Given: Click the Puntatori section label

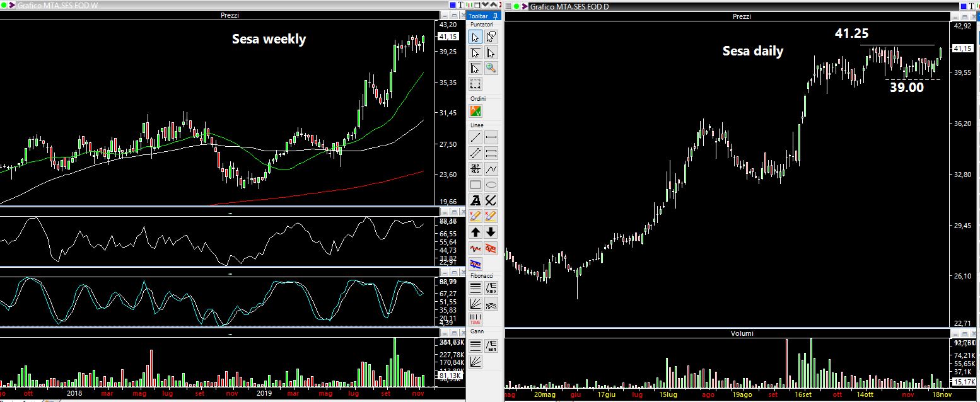Looking at the screenshot, I should 482,24.
